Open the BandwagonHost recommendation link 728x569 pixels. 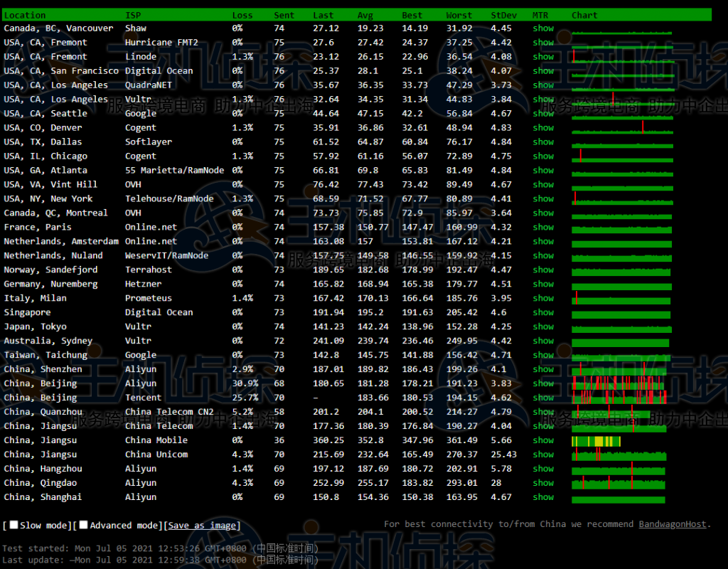tap(672, 524)
